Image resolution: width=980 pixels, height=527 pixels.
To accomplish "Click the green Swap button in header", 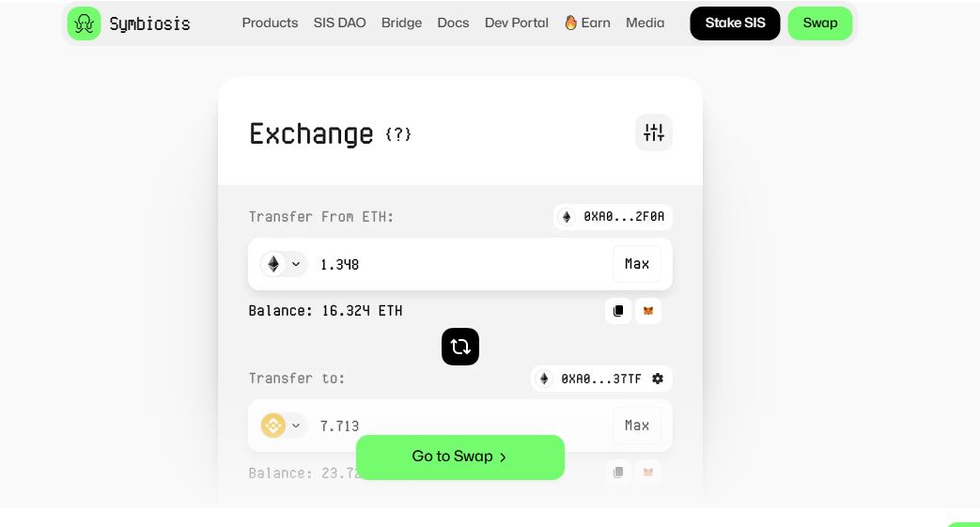I will pyautogui.click(x=820, y=23).
